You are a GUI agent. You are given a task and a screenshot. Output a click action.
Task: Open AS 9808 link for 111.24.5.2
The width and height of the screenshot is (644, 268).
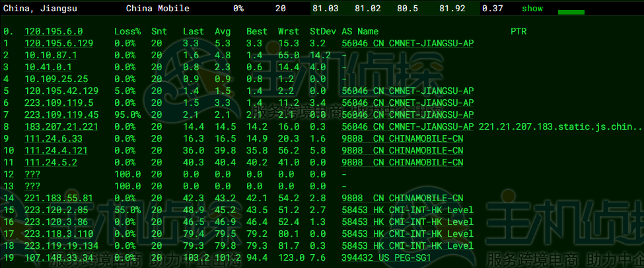(402, 163)
